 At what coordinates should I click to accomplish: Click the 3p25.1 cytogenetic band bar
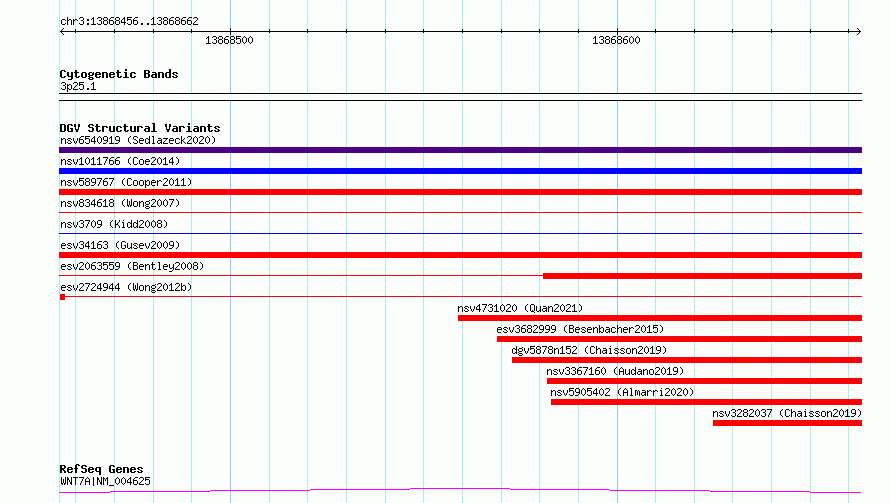click(460, 97)
